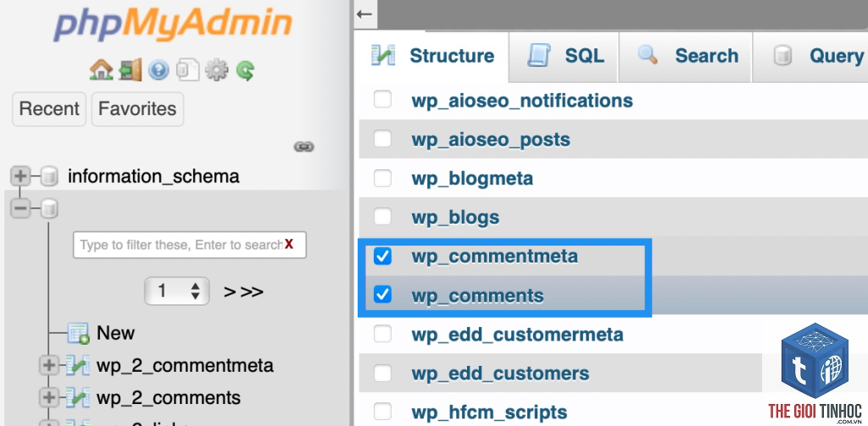Expand information_schema database node

point(20,176)
